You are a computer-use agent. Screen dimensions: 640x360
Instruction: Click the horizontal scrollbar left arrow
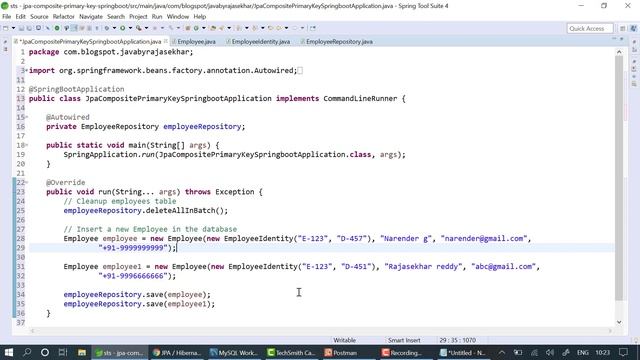pyautogui.click(x=33, y=331)
